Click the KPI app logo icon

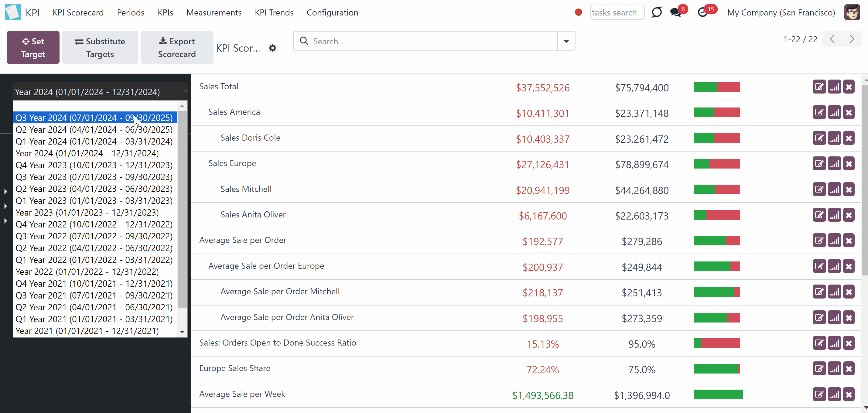13,12
